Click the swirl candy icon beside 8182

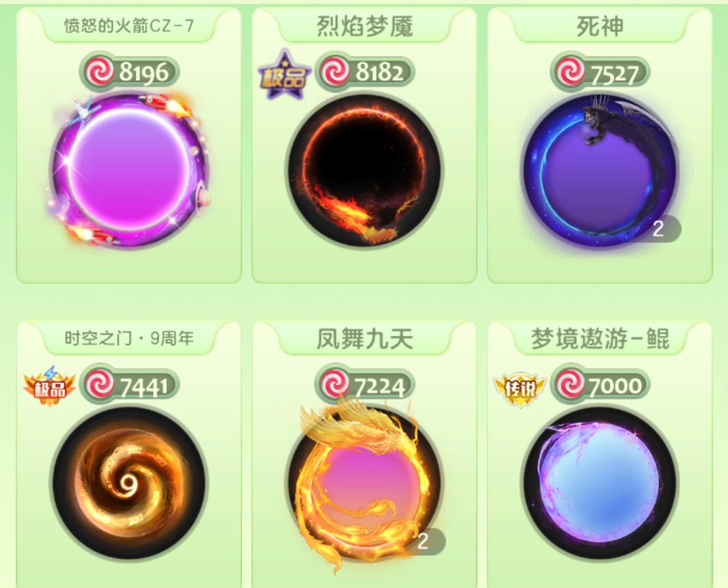click(335, 72)
